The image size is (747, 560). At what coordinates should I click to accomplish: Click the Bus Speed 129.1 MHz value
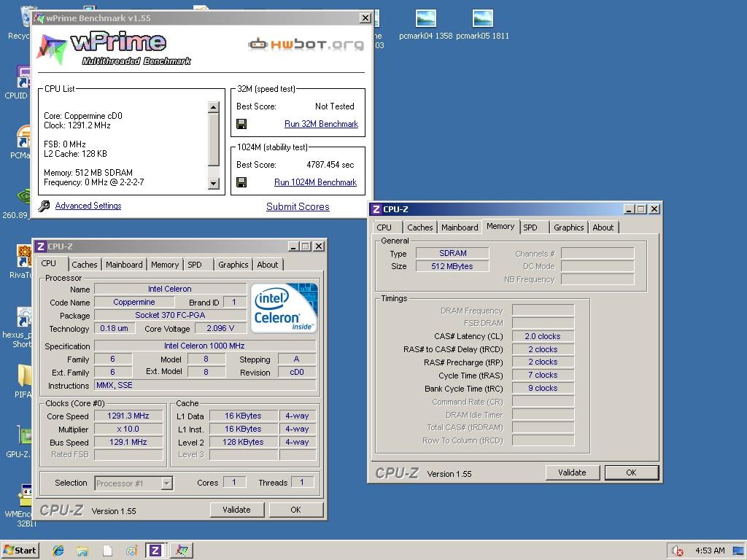128,442
